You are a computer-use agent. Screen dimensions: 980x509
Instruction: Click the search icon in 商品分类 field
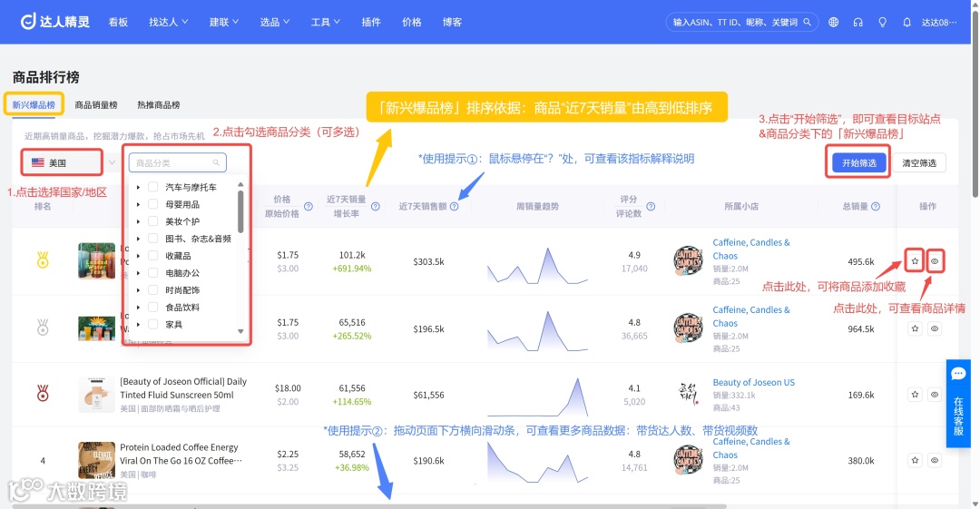point(216,162)
